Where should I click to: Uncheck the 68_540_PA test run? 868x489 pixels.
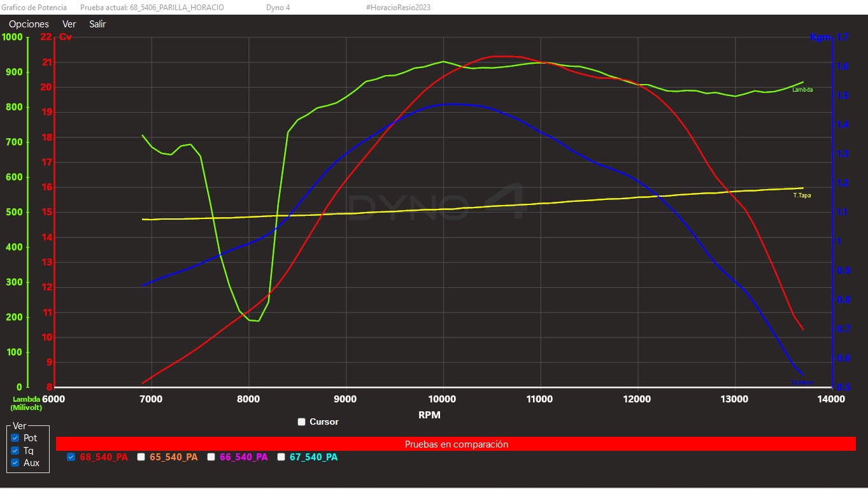(71, 457)
